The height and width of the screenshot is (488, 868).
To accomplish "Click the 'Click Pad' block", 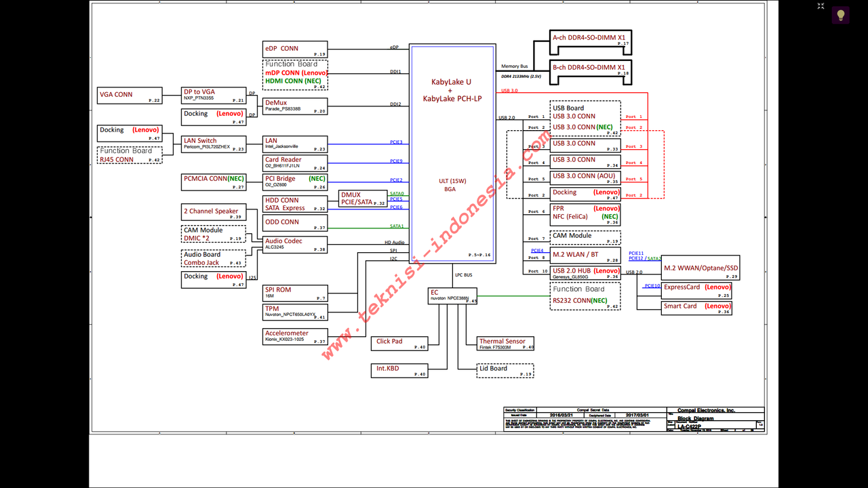I will (x=399, y=344).
